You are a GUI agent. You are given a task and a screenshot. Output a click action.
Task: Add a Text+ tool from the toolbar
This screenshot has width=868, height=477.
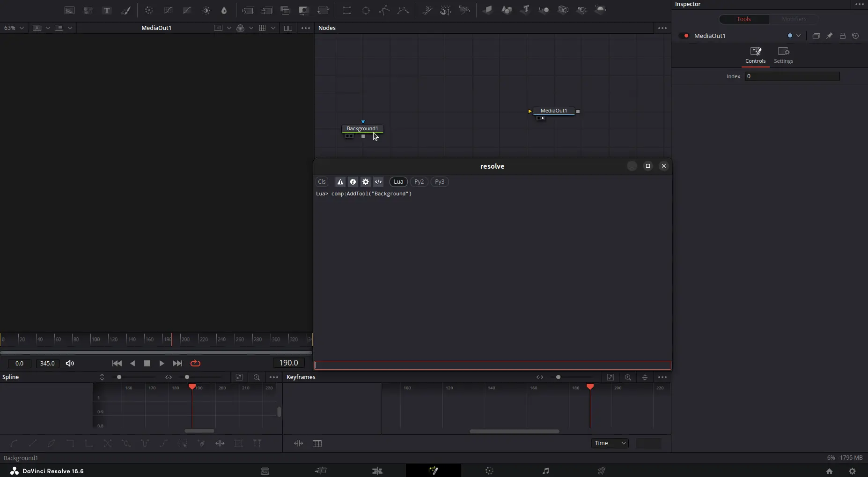pyautogui.click(x=107, y=10)
